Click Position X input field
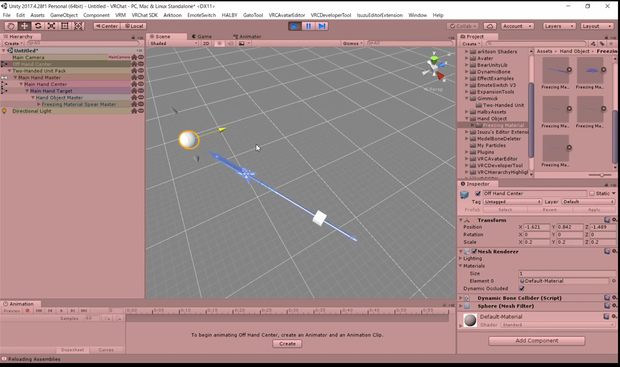The width and height of the screenshot is (620, 367). pos(537,227)
